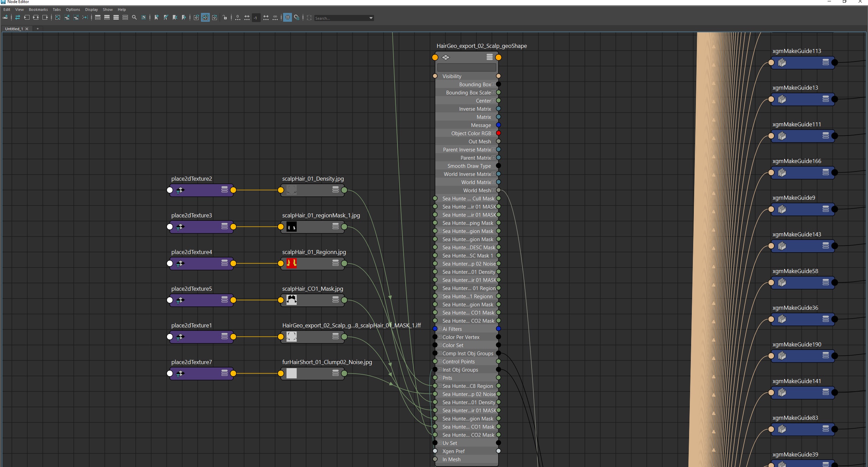Click the remove selected nodes from graph icon
The image size is (868, 467).
(x=76, y=18)
